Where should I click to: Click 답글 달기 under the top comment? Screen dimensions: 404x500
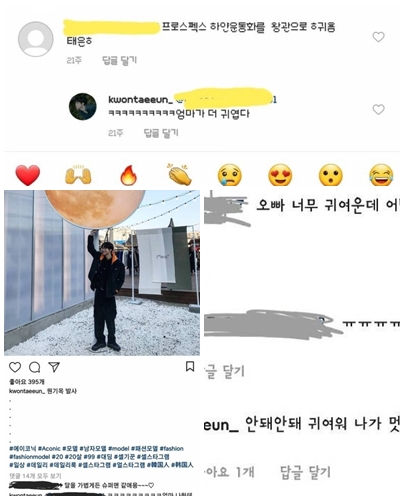[119, 60]
